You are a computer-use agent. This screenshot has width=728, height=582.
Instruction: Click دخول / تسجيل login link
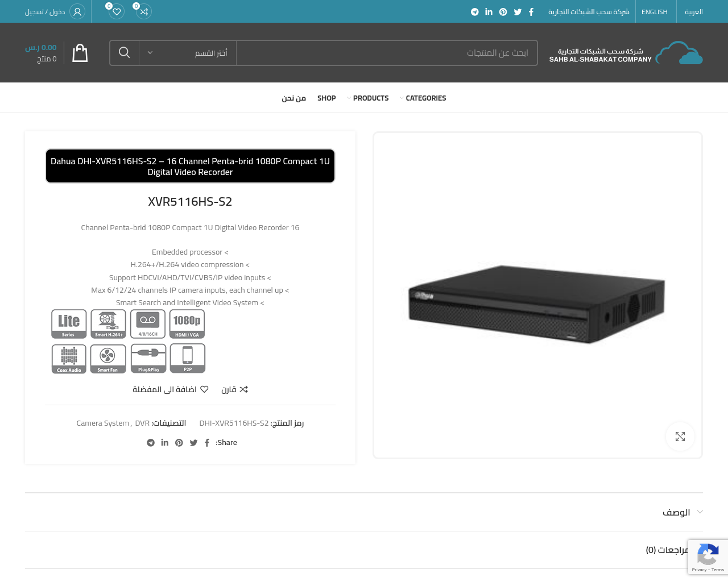(45, 12)
